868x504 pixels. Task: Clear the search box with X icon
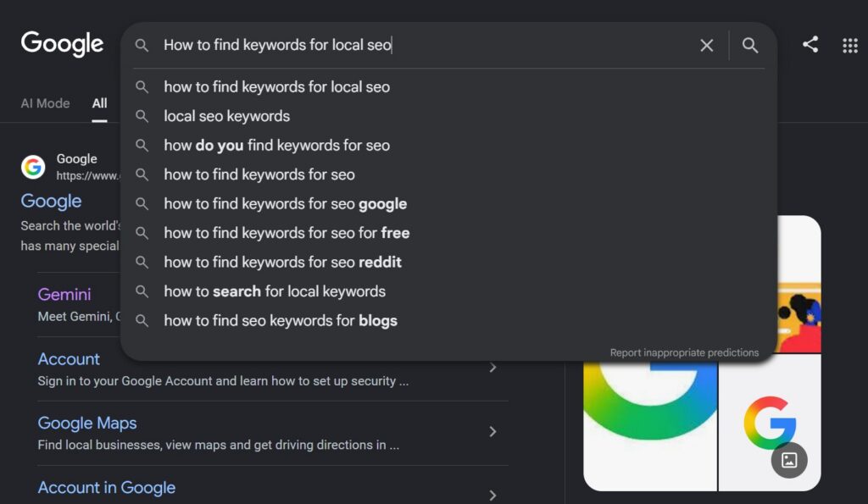pos(706,46)
